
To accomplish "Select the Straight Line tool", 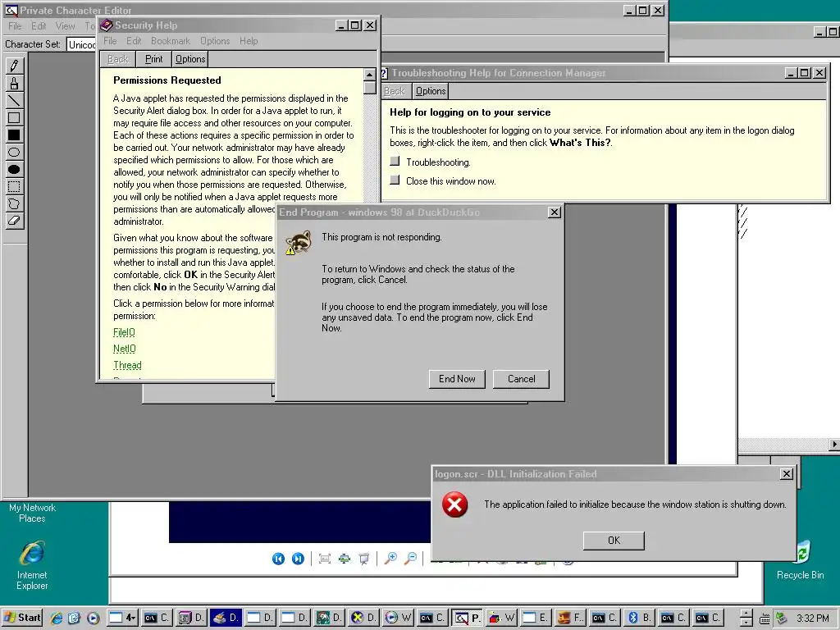I will (x=14, y=100).
